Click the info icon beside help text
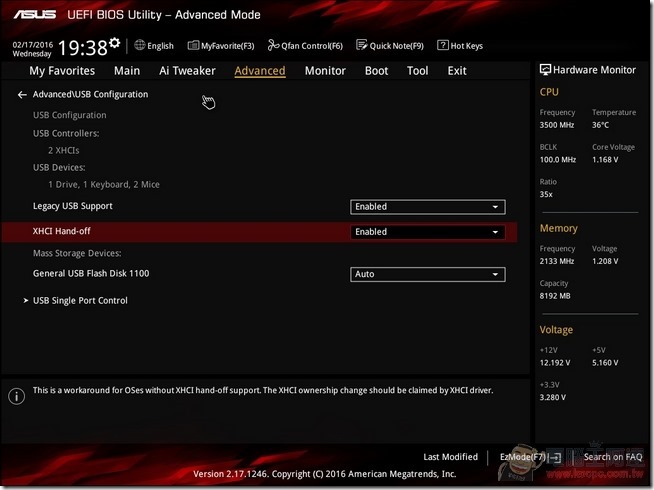This screenshot has height=490, width=654. click(17, 396)
